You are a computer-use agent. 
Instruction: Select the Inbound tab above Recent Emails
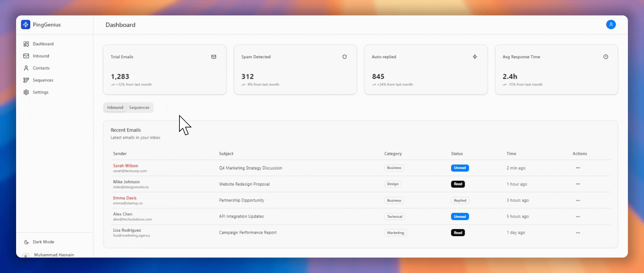[x=115, y=108]
